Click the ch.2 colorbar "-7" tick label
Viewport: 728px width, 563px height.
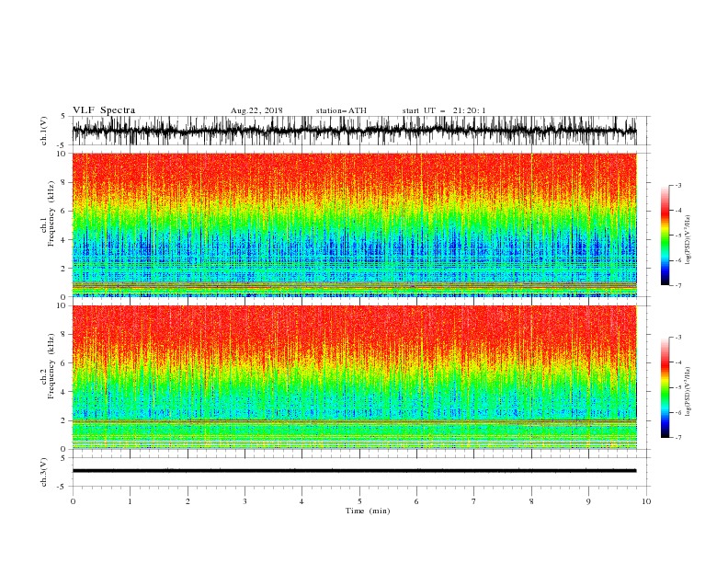pos(677,438)
